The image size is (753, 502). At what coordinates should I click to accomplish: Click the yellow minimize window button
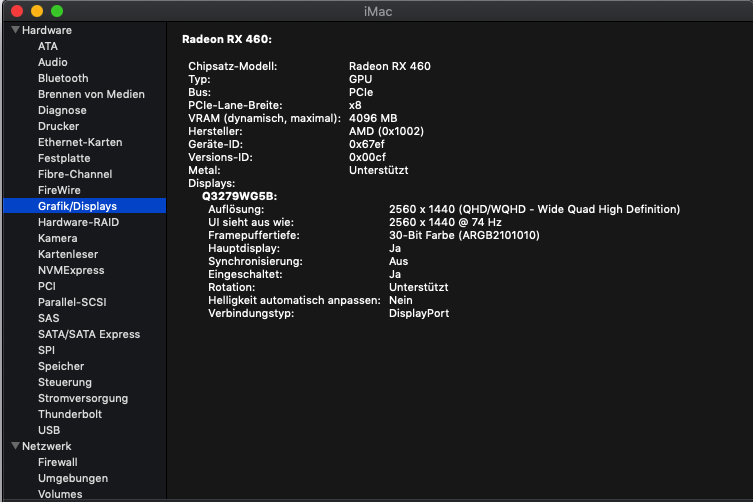click(37, 10)
